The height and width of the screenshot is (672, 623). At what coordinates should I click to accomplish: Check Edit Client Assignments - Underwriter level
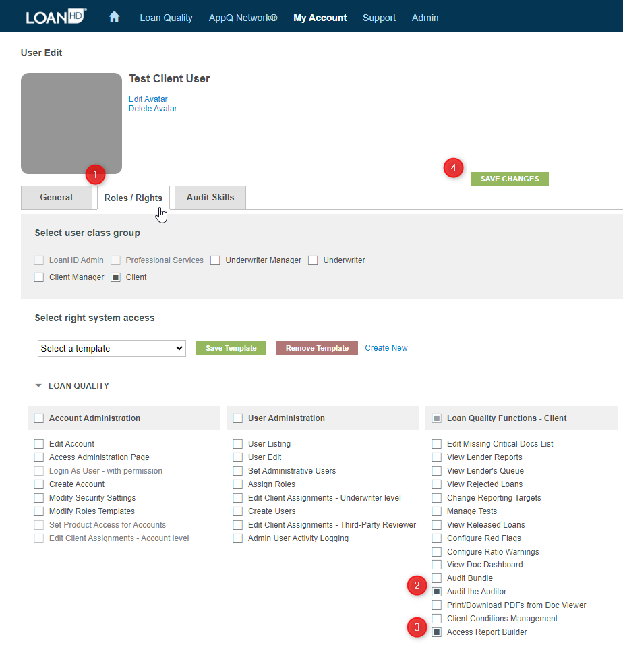[237, 498]
